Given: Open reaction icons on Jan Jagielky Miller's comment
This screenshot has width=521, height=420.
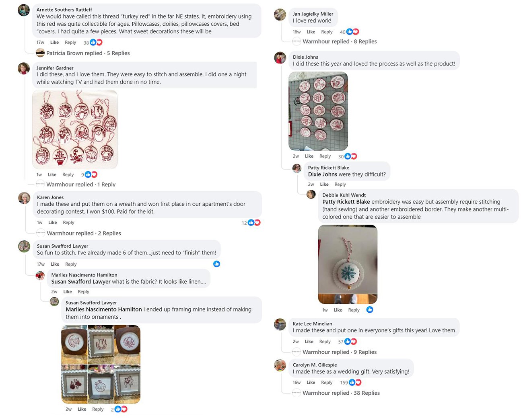Looking at the screenshot, I should point(352,32).
